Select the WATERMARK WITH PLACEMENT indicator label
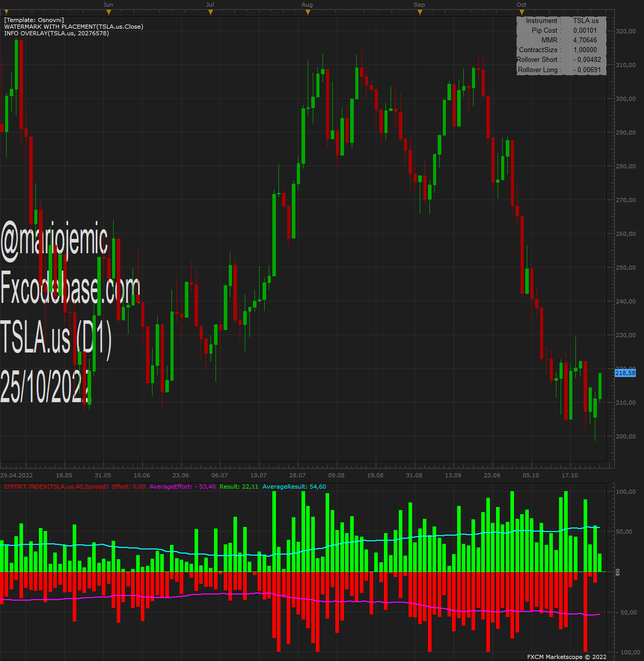Screen dimensions: 644x661 tap(74, 27)
